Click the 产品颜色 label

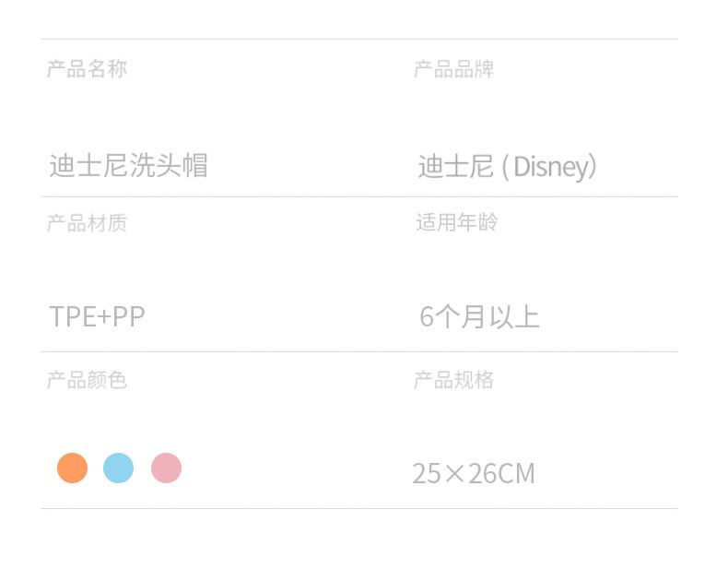click(x=87, y=379)
